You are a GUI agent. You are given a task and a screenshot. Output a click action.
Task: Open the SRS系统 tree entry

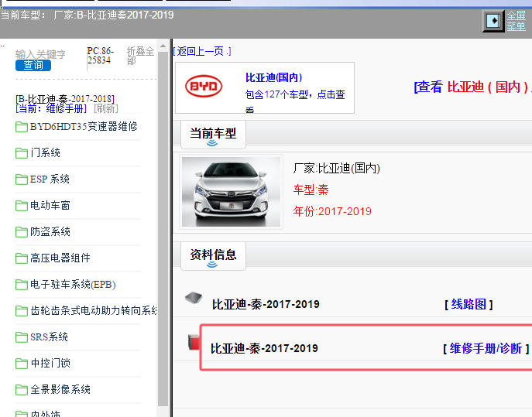[49, 337]
